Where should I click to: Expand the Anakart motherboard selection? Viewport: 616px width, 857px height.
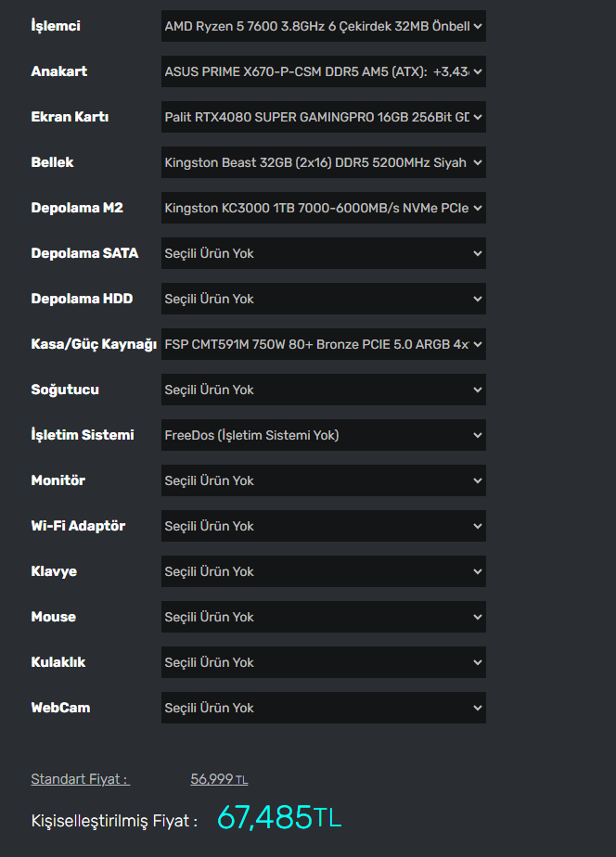(x=323, y=71)
